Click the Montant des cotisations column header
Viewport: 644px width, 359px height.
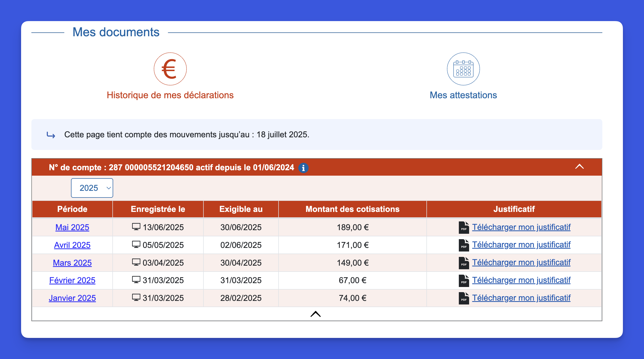[353, 209]
